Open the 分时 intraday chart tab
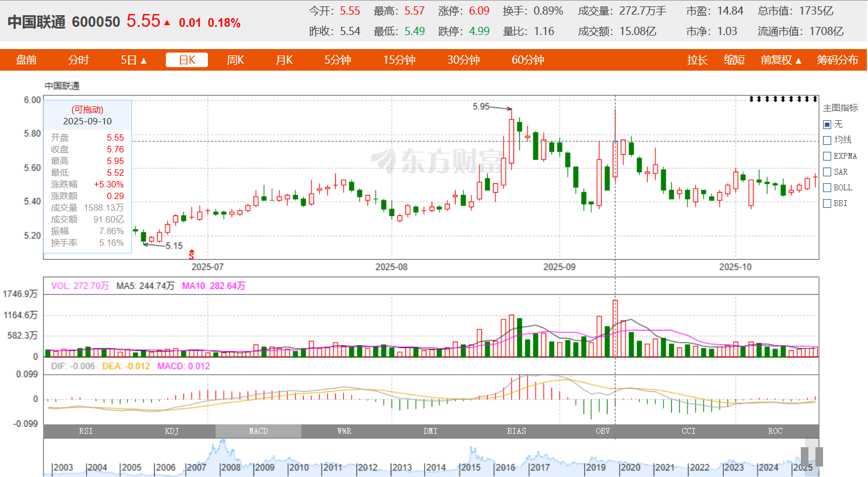Screen dimensions: 868x477 coord(78,60)
